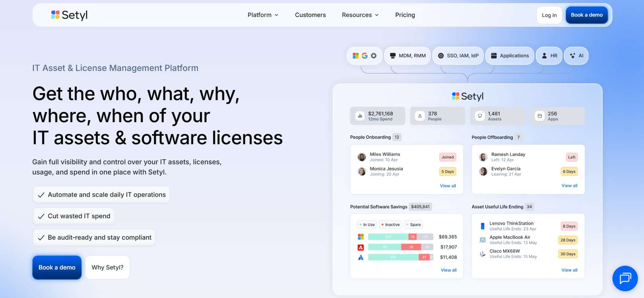Click the Atlassian logo in savings chart

361,258
